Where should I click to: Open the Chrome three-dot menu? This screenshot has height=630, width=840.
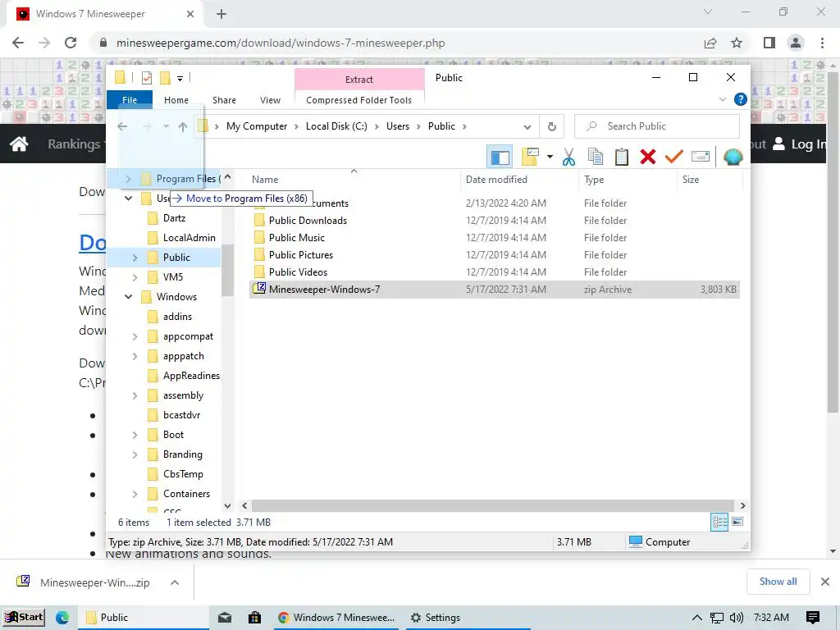click(822, 43)
